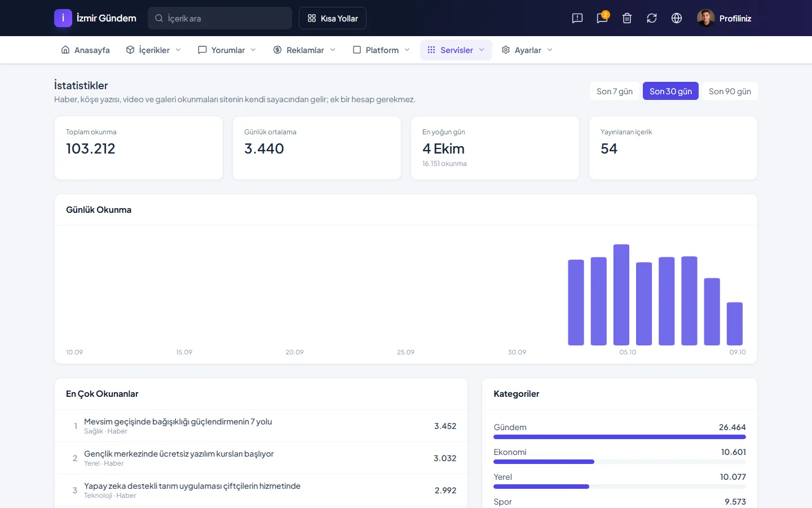The width and height of the screenshot is (812, 508).
Task: Expand the İçerikler dropdown menu
Action: click(x=153, y=50)
